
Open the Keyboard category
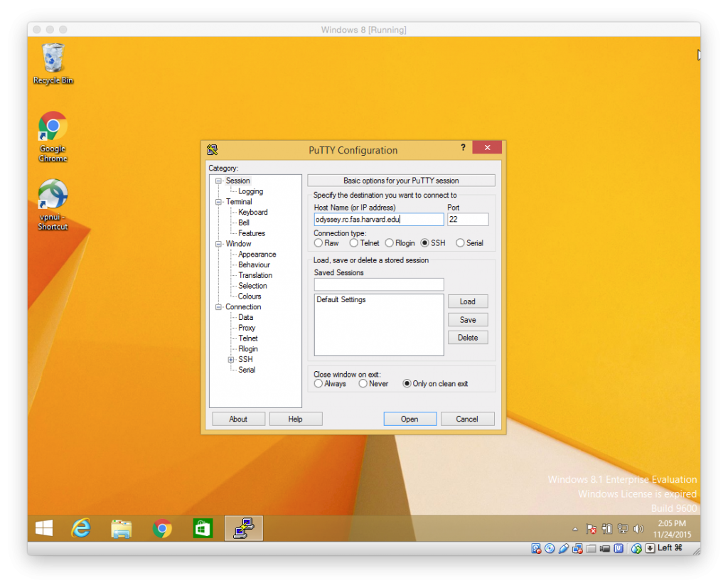point(253,213)
